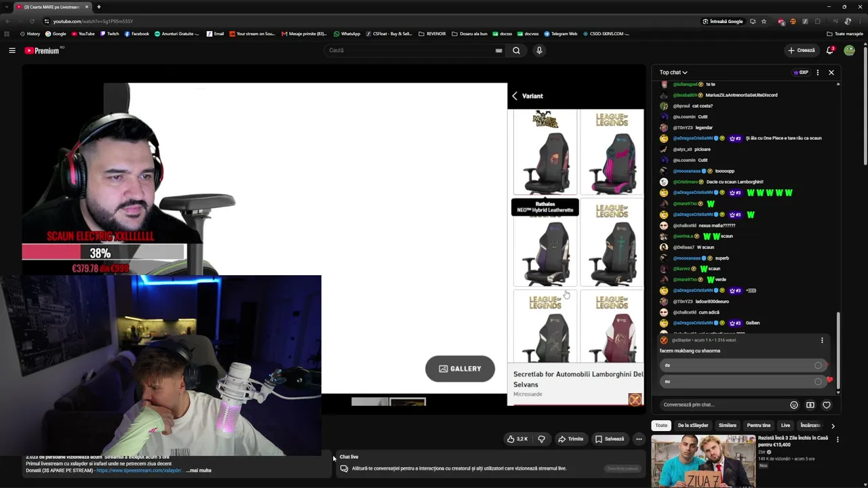Vote 'da' in the chat poll
Image resolution: width=868 pixels, height=488 pixels.
click(x=743, y=365)
